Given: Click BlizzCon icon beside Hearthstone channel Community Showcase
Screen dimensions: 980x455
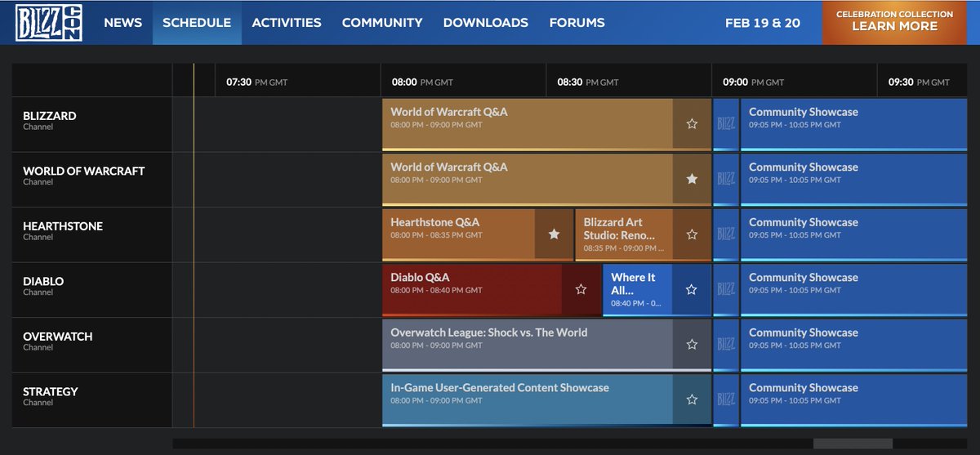Looking at the screenshot, I should click(x=726, y=234).
